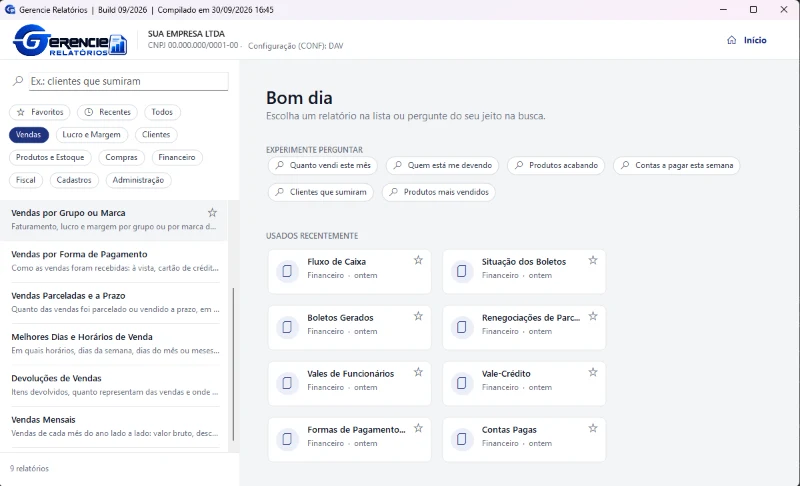Click the Gerencie Relatórios logo
Image resolution: width=800 pixels, height=486 pixels.
click(70, 40)
